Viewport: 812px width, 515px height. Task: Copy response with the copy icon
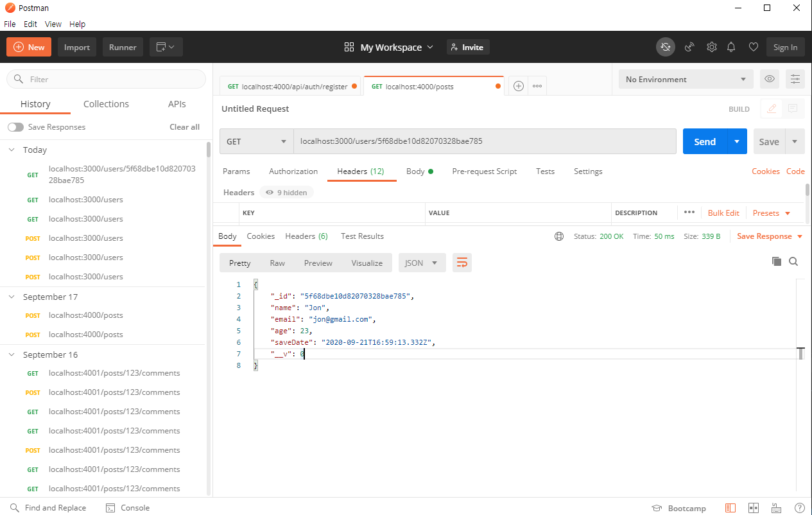(776, 261)
